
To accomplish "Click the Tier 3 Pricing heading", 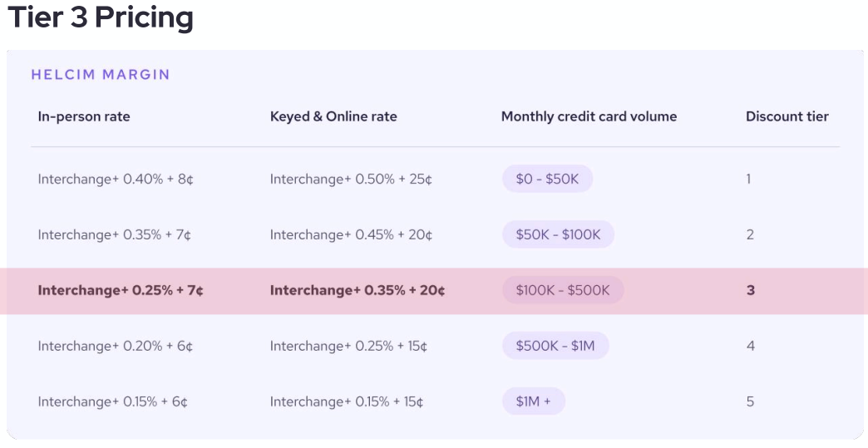I will 101,17.
